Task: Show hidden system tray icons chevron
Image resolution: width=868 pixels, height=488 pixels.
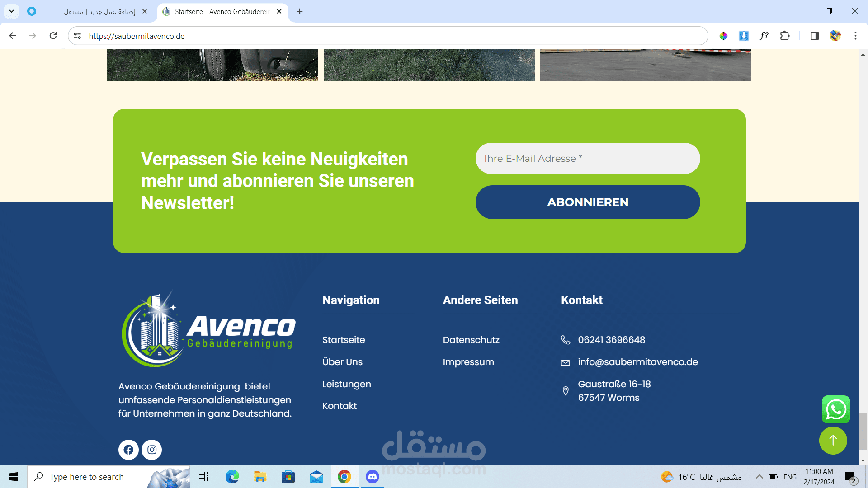Action: tap(759, 477)
